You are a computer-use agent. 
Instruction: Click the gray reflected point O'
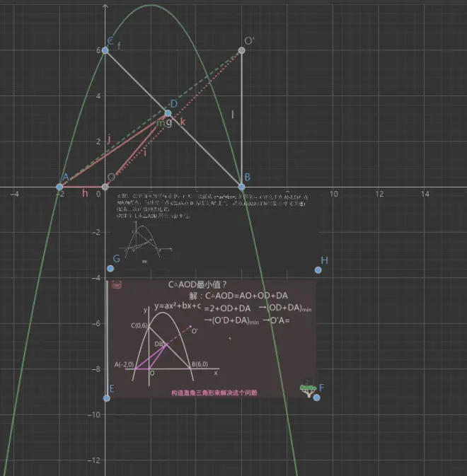[241, 50]
